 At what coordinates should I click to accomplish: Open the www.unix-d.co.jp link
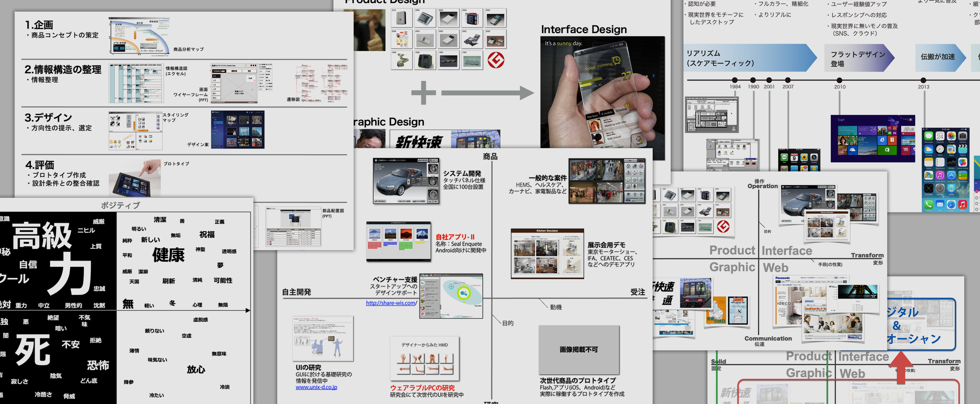coord(316,387)
